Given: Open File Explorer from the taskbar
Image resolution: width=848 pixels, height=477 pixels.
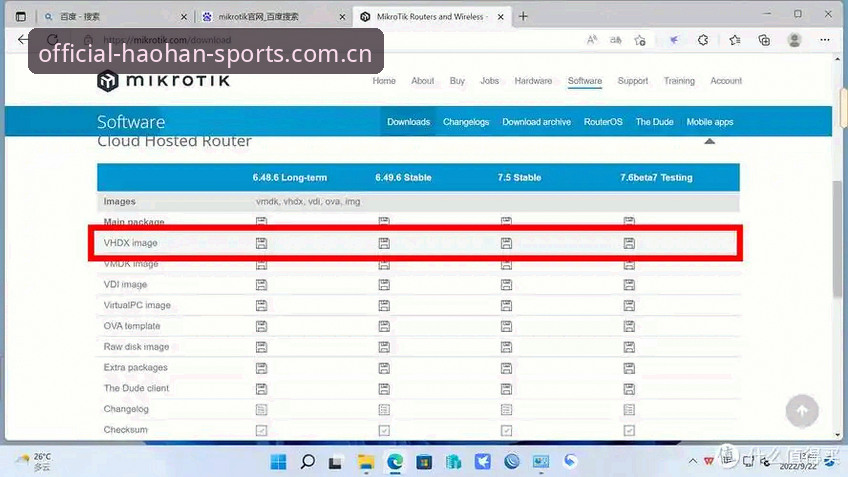Looking at the screenshot, I should 366,461.
